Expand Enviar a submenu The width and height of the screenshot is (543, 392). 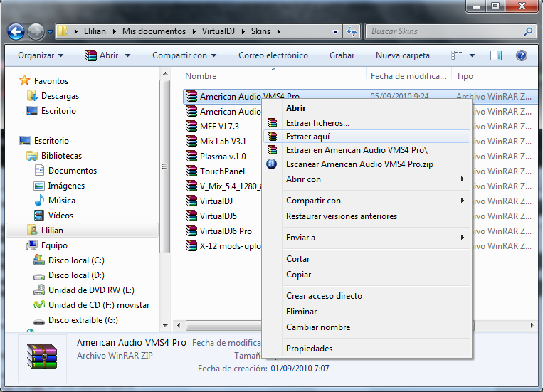coord(367,238)
